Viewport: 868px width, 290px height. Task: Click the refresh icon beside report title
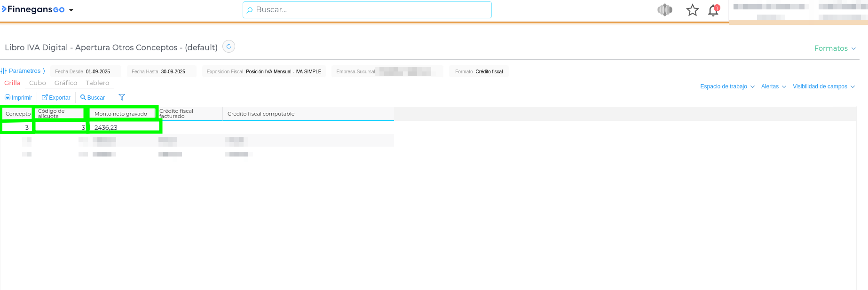(x=229, y=47)
